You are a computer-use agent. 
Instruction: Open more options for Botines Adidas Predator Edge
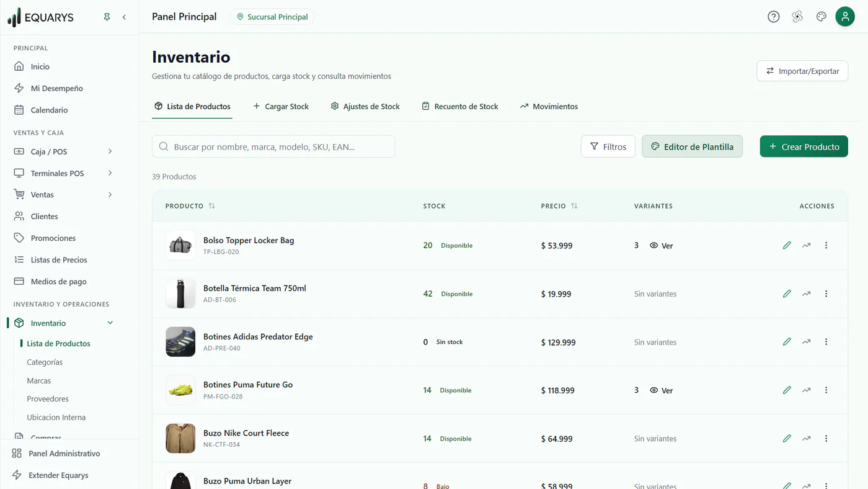coord(826,341)
